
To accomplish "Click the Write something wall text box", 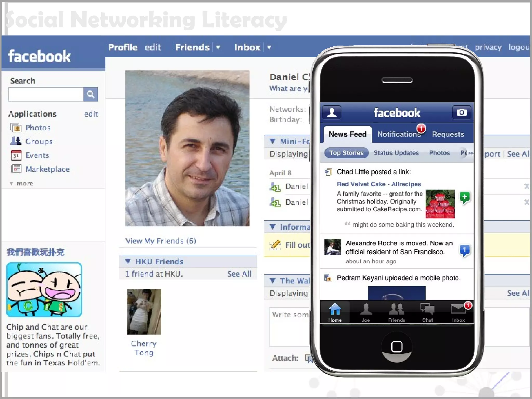I will click(290, 327).
